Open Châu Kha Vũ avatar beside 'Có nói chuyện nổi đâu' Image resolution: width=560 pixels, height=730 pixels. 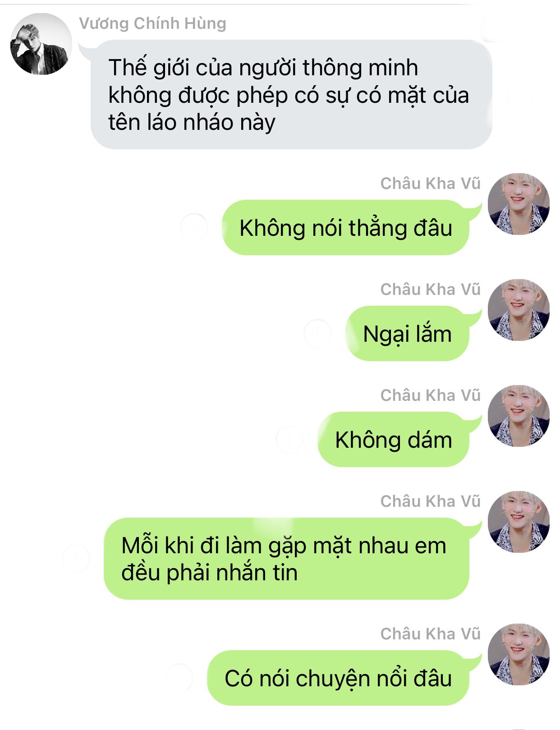(x=519, y=654)
